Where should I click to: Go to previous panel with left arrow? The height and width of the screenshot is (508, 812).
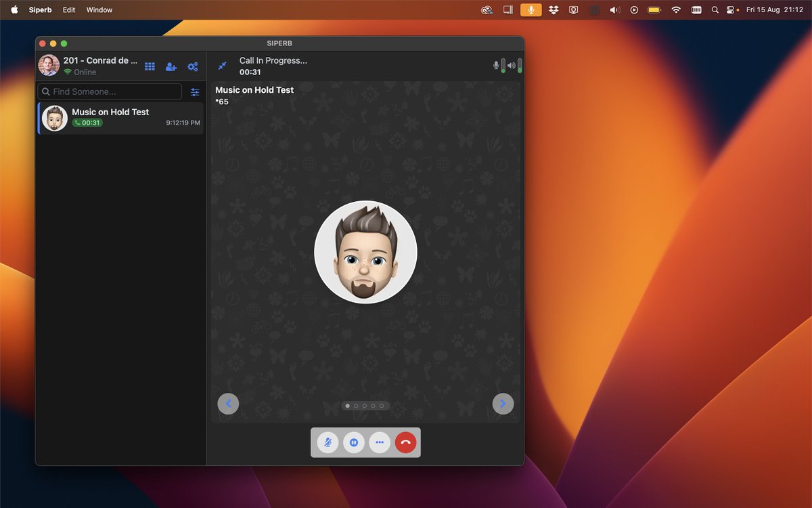pyautogui.click(x=228, y=404)
